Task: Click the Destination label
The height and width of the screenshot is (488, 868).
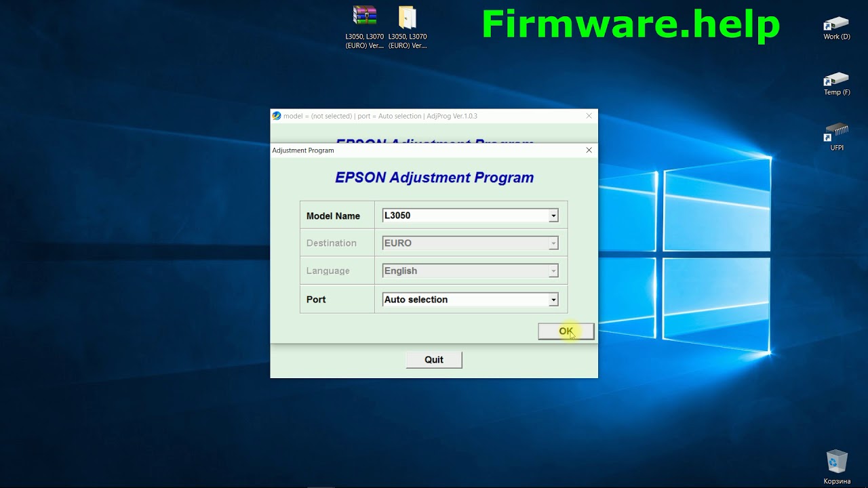Action: point(331,243)
